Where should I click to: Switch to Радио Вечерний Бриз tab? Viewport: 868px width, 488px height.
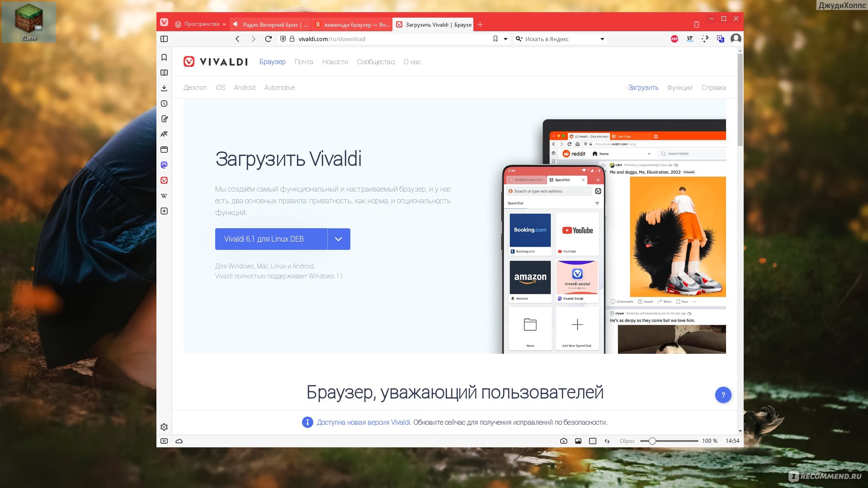point(270,24)
